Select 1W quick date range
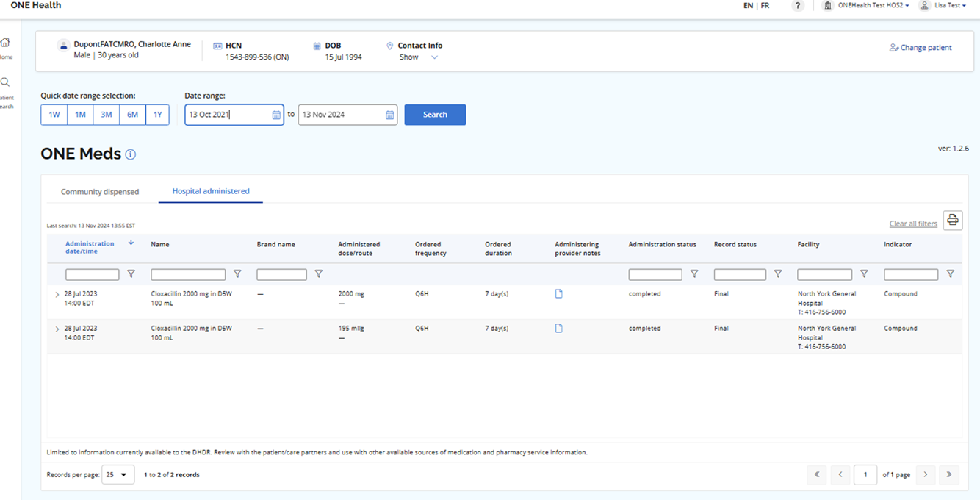 point(54,115)
